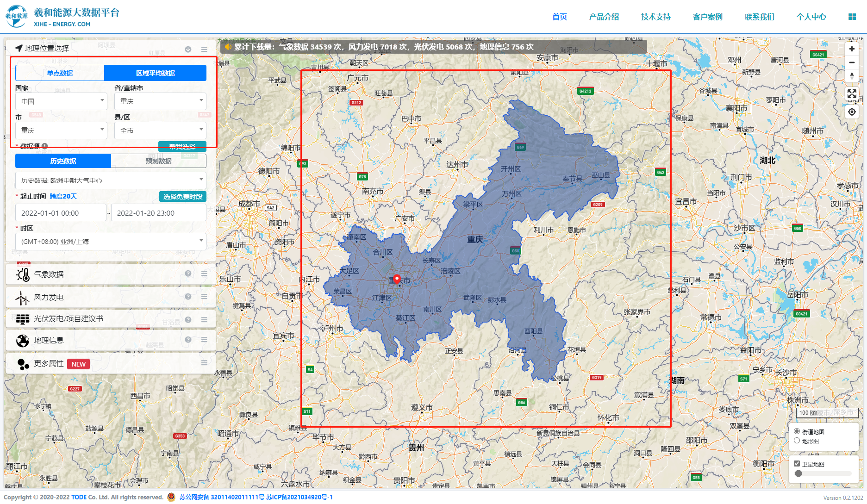Zoom out the map
Image resolution: width=867 pixels, height=504 pixels.
coord(852,62)
